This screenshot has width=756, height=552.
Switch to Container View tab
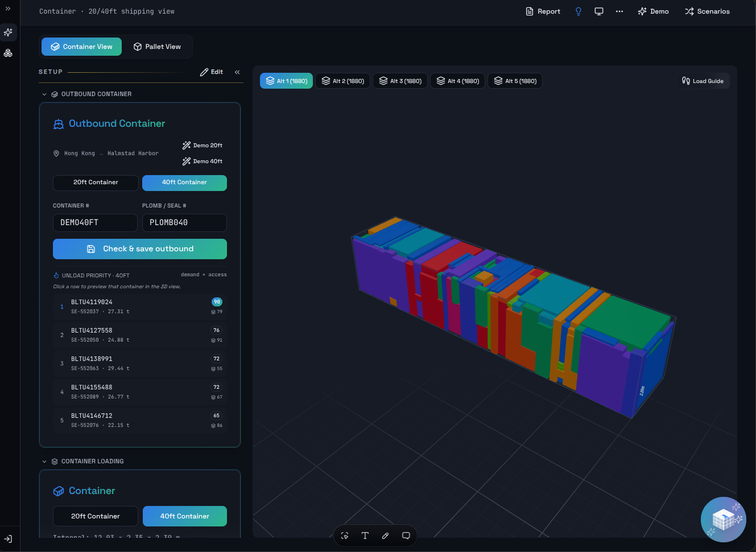(x=81, y=47)
